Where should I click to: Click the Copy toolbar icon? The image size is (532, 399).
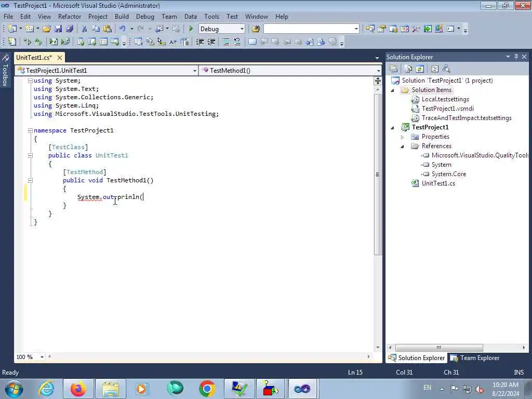[96, 29]
